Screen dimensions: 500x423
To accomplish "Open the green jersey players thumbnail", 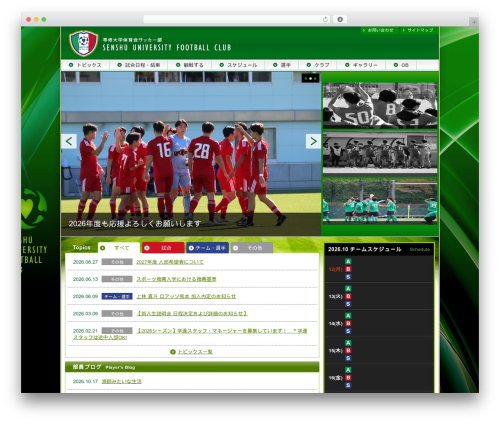I will 380,201.
